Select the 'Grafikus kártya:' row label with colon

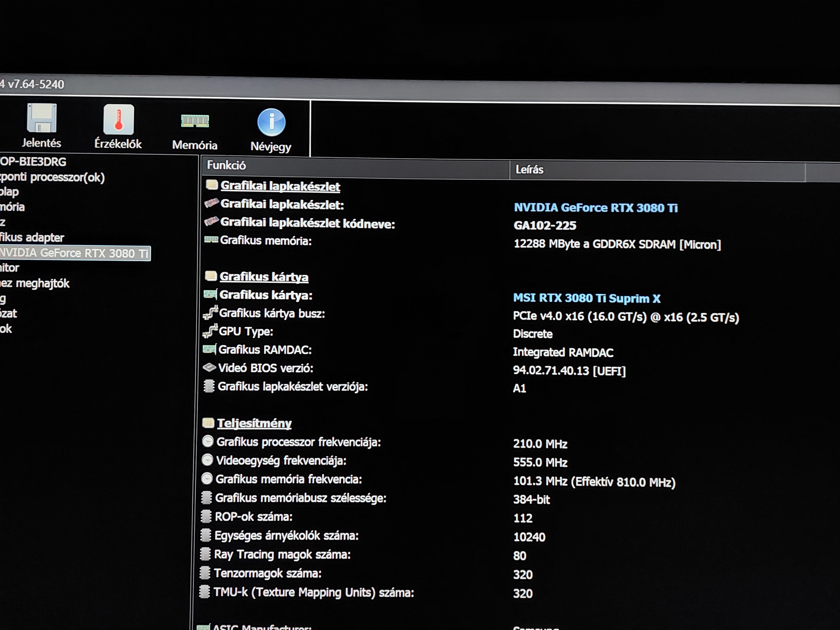[x=266, y=295]
